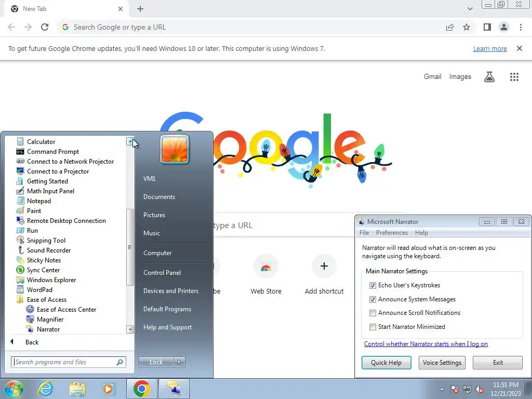Open Documents from Start menu right pane
Screen dimensions: 532x399
[159, 197]
